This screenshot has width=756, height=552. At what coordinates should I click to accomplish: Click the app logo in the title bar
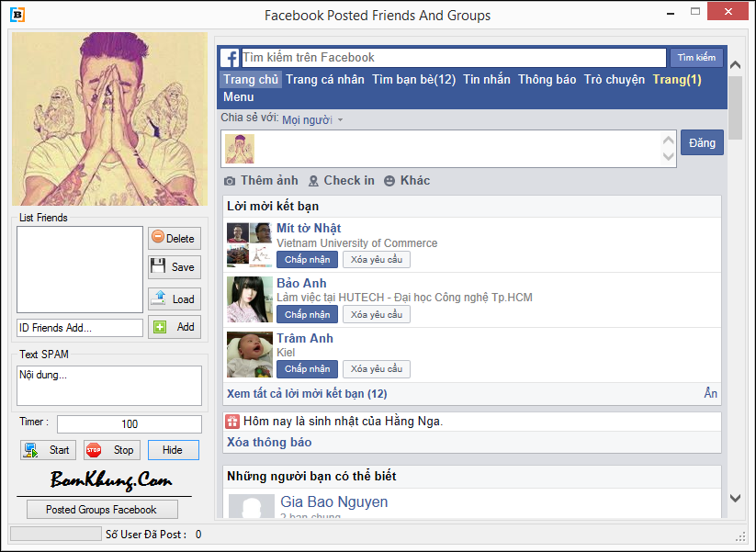tap(17, 15)
